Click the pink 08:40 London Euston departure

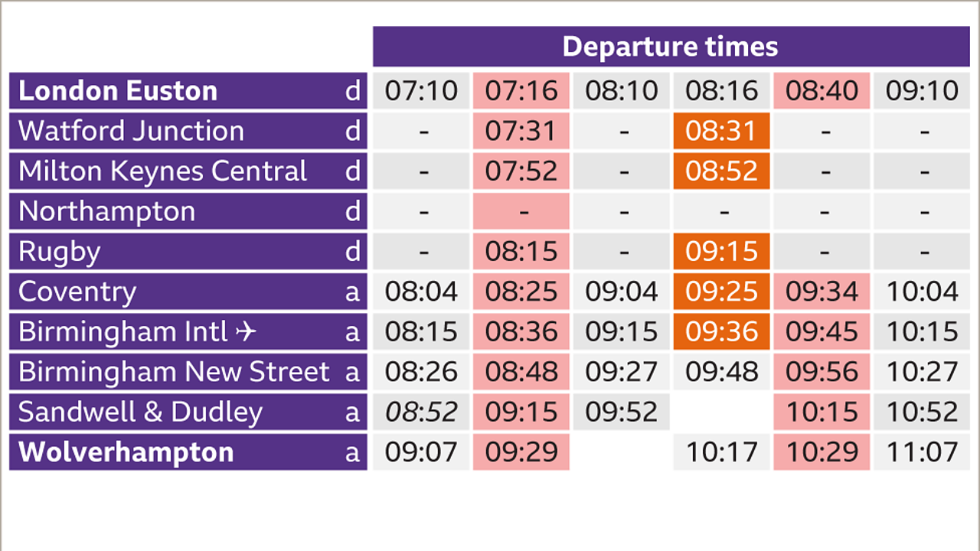[822, 91]
